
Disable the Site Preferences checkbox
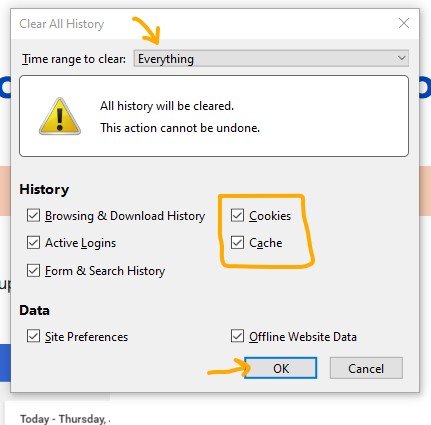33,336
